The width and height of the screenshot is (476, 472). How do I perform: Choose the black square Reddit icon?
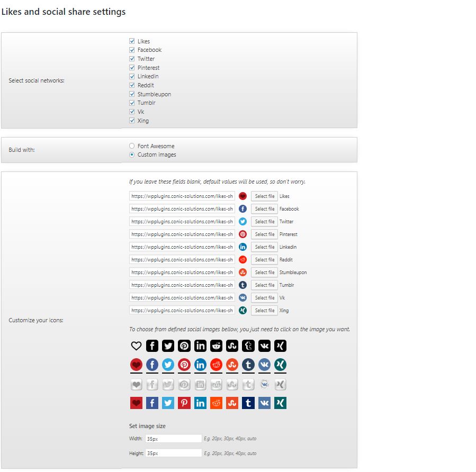click(x=216, y=346)
